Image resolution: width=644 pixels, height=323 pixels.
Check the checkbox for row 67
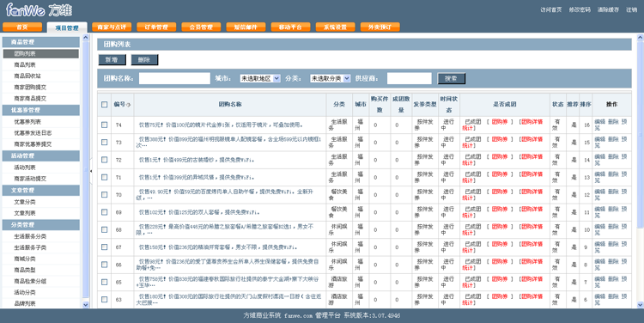click(104, 247)
